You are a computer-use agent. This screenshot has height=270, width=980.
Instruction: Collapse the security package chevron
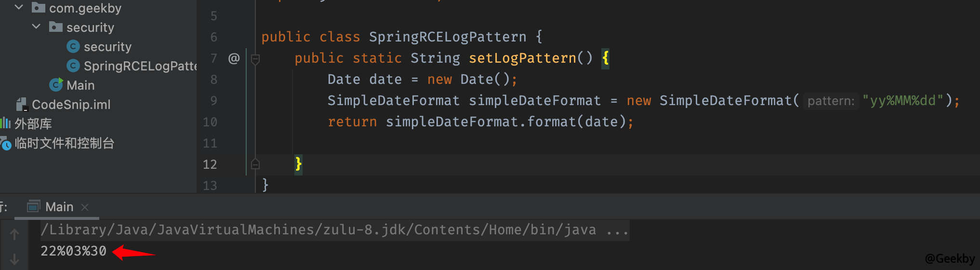pyautogui.click(x=36, y=27)
